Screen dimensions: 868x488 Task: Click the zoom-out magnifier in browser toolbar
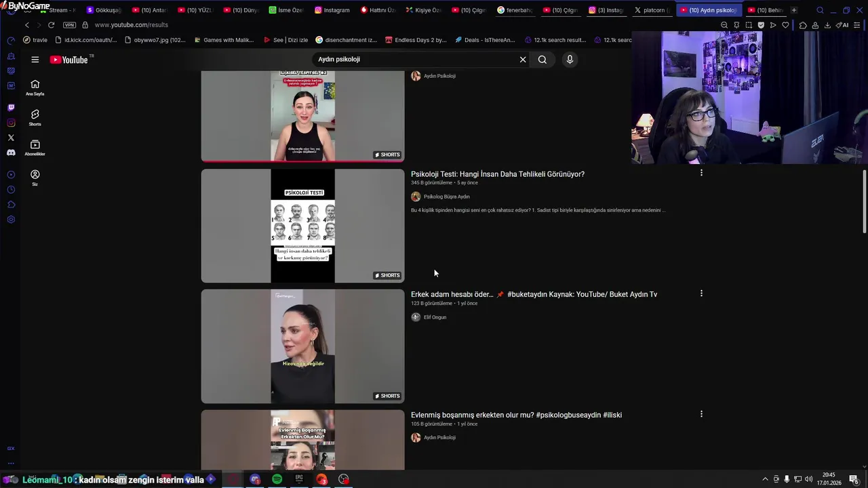724,25
